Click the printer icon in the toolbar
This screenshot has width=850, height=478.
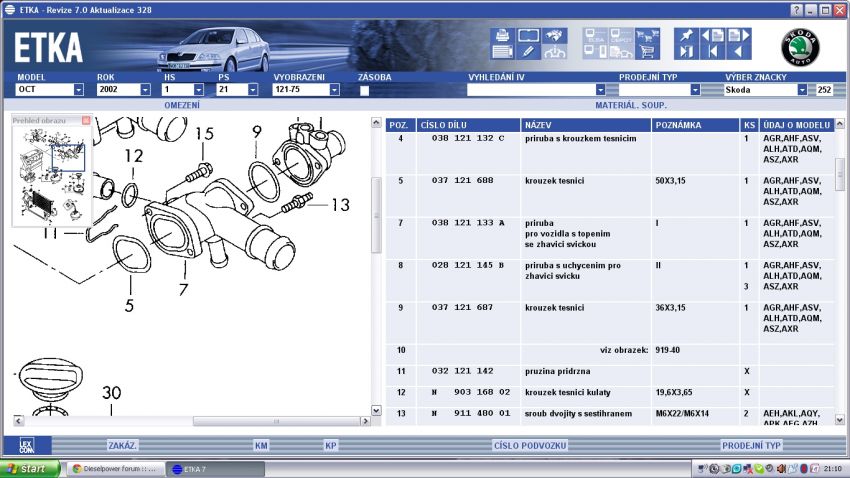click(502, 35)
